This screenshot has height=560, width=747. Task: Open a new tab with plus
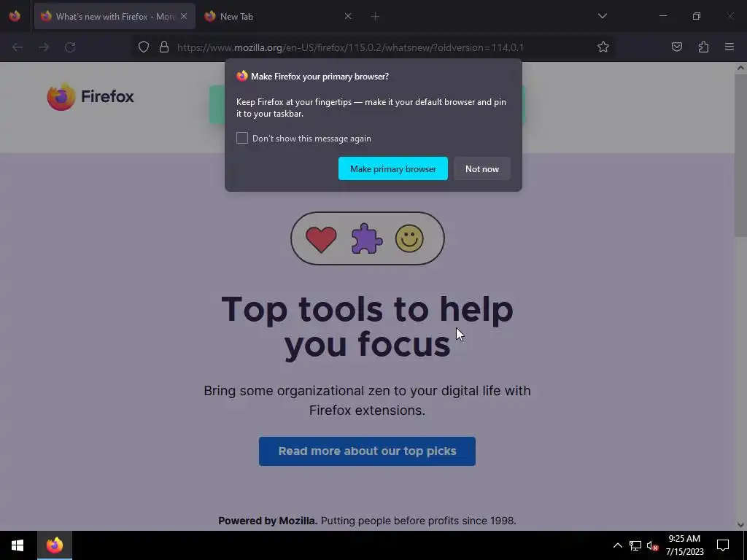[x=375, y=17]
